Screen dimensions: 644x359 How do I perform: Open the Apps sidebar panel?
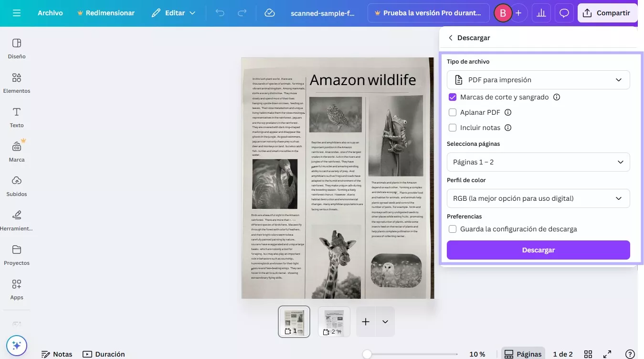pyautogui.click(x=17, y=290)
